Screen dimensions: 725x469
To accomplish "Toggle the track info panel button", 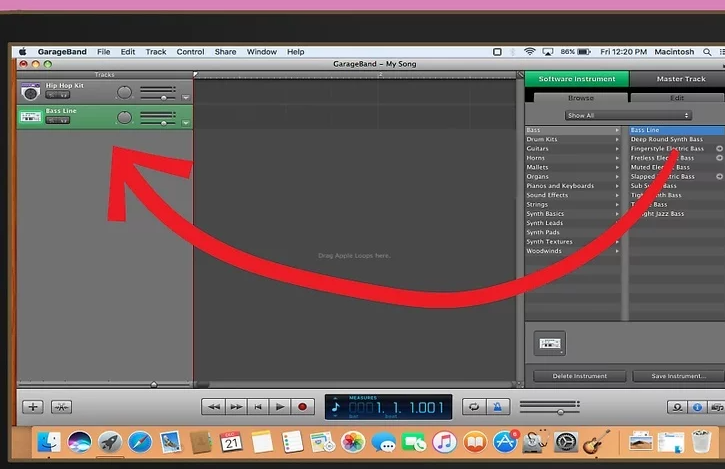I will tap(697, 407).
